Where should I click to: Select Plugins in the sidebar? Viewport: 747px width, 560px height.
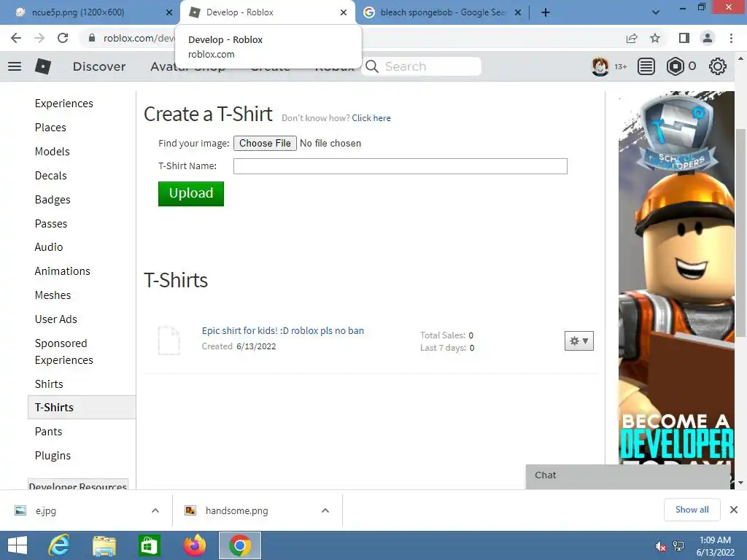click(53, 455)
